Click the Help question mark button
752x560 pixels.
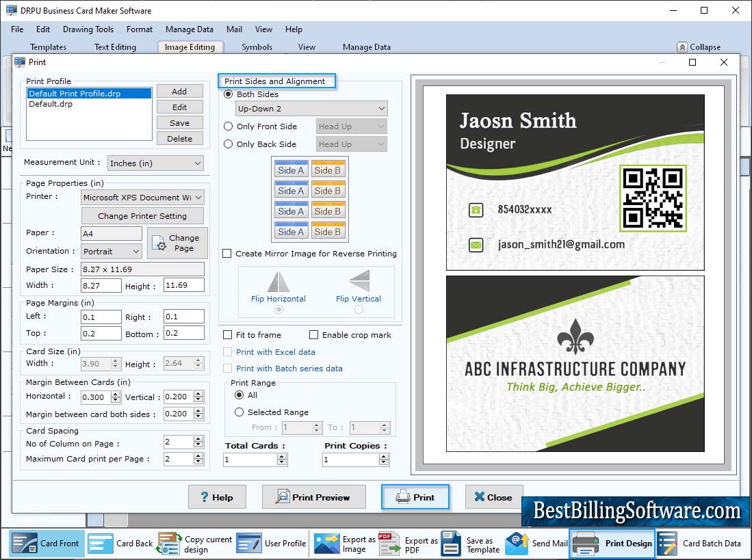pyautogui.click(x=217, y=497)
